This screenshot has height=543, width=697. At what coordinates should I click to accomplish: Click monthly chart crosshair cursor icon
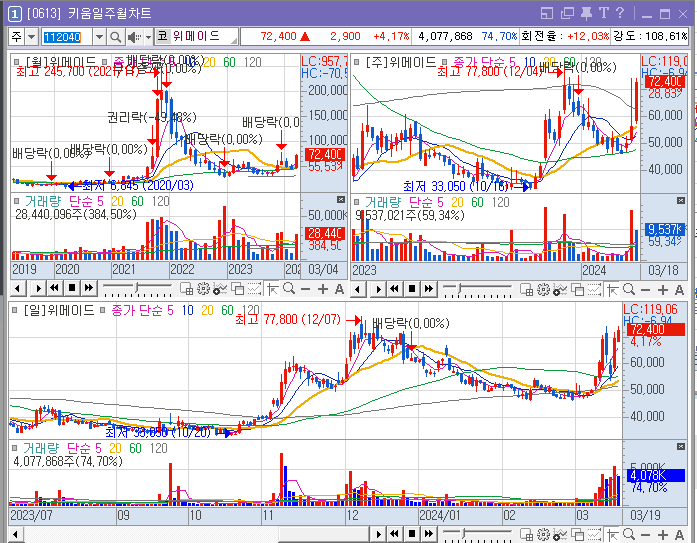(x=272, y=289)
